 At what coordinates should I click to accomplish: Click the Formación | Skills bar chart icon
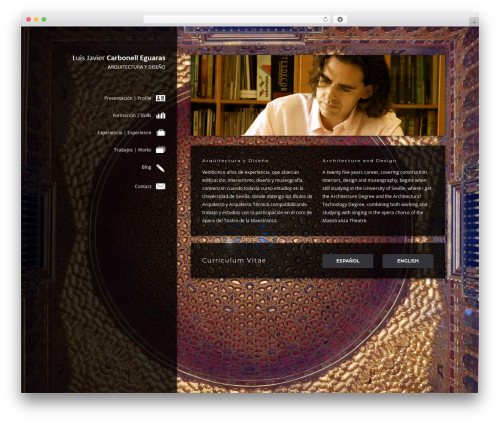pyautogui.click(x=161, y=115)
